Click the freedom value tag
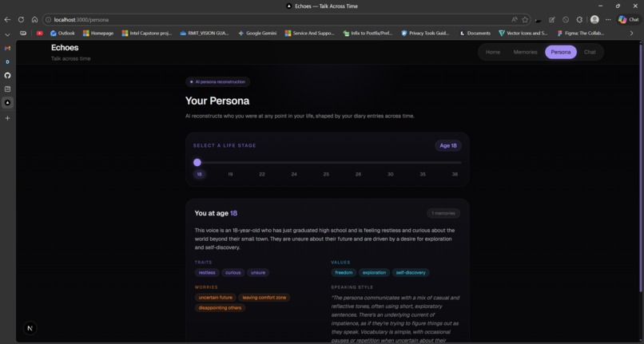Image resolution: width=644 pixels, height=344 pixels. [344, 273]
